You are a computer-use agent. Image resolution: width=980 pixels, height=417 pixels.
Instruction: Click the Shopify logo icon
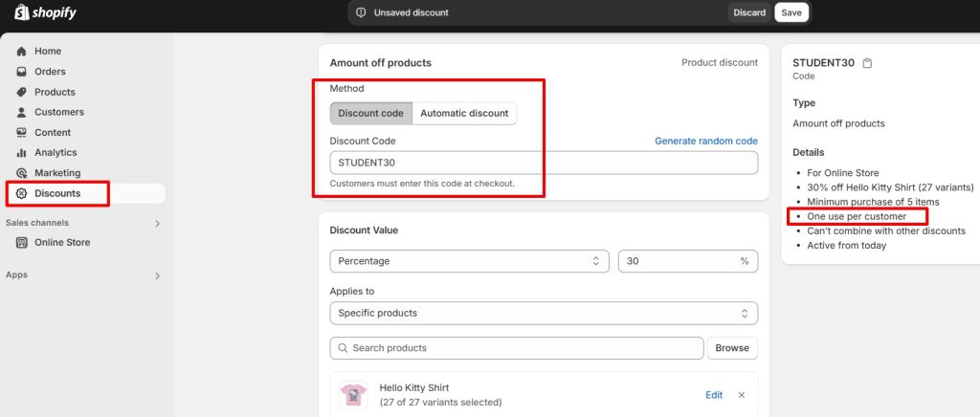[21, 12]
